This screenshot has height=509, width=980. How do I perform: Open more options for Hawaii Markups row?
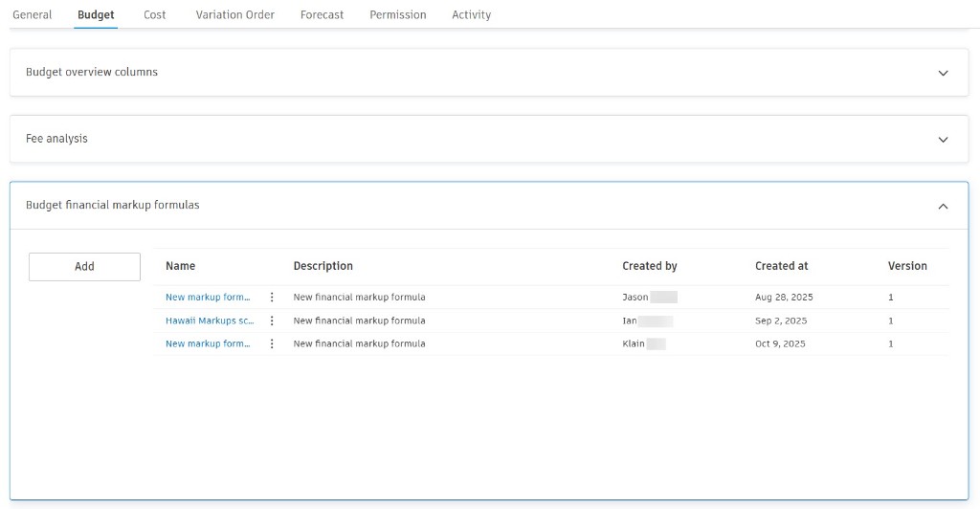point(272,321)
